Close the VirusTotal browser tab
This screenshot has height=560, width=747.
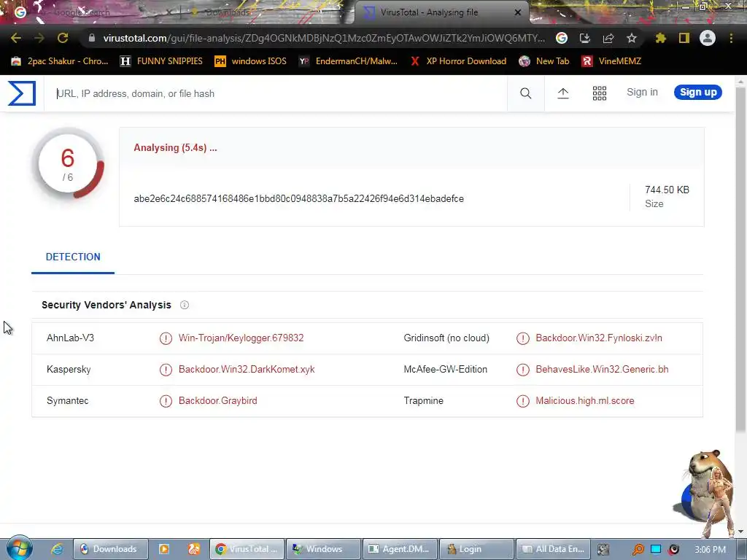pos(518,12)
